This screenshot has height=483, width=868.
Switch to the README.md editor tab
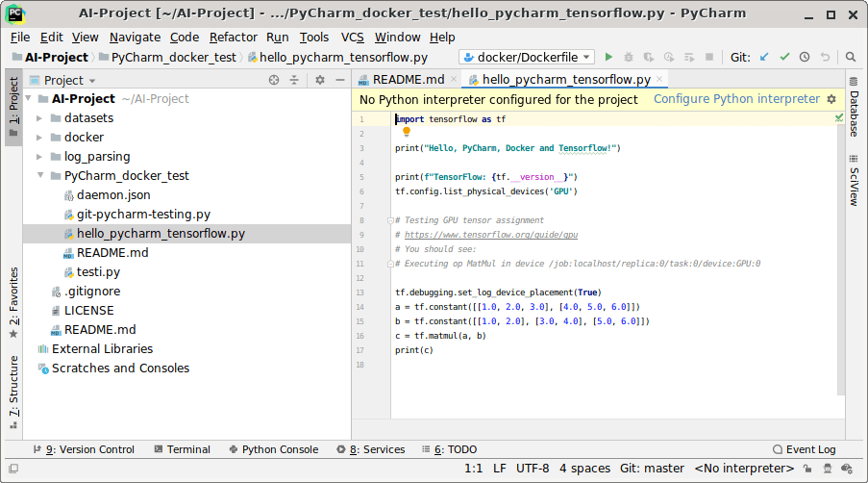pos(409,80)
